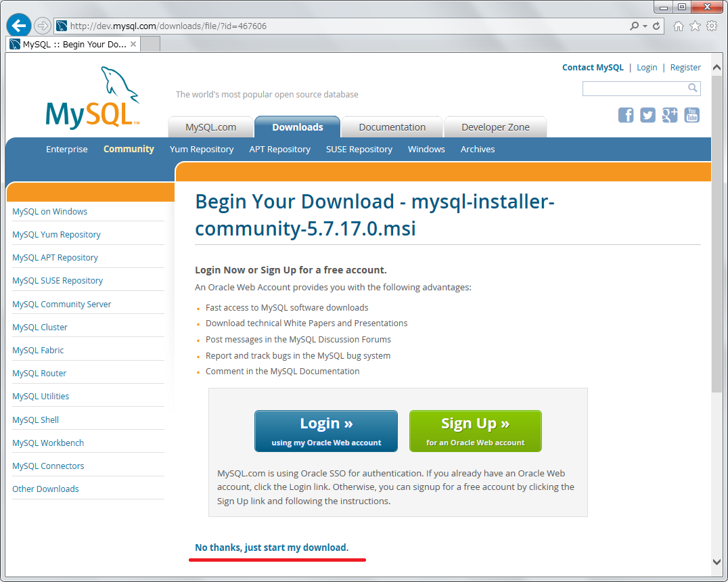Viewport: 728px width, 582px height.
Task: Click the site search input field
Action: pos(635,89)
